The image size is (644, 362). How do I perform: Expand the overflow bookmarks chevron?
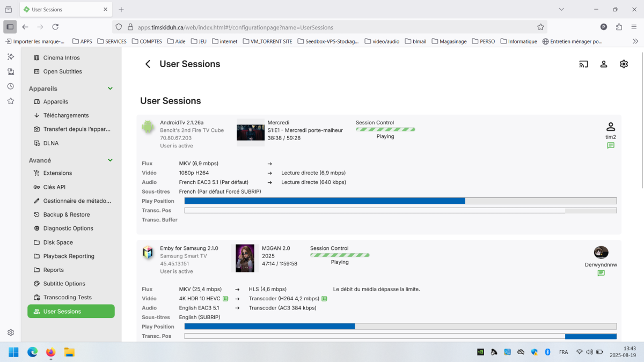(635, 41)
